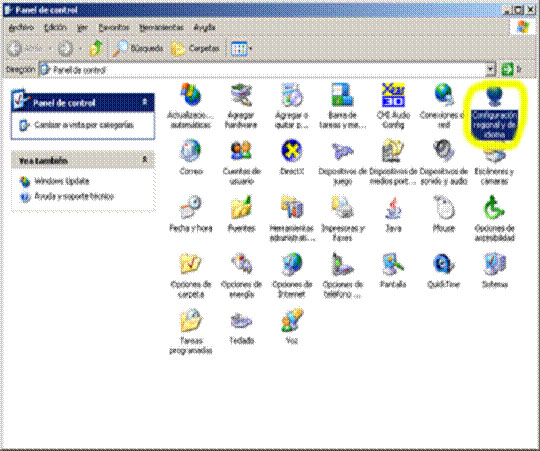Open Opciones de teléfono y módem

click(342, 275)
